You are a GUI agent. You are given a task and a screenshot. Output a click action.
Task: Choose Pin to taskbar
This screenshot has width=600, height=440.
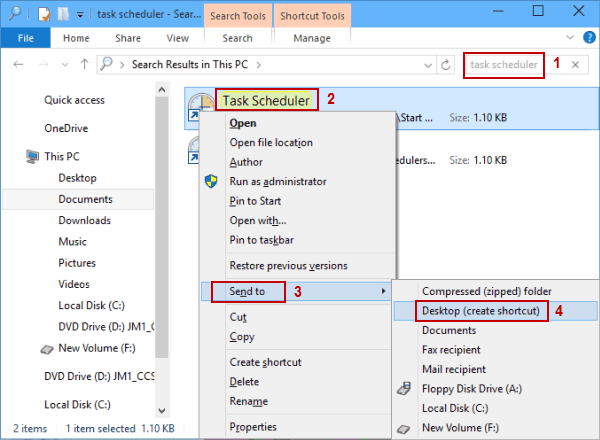261,240
